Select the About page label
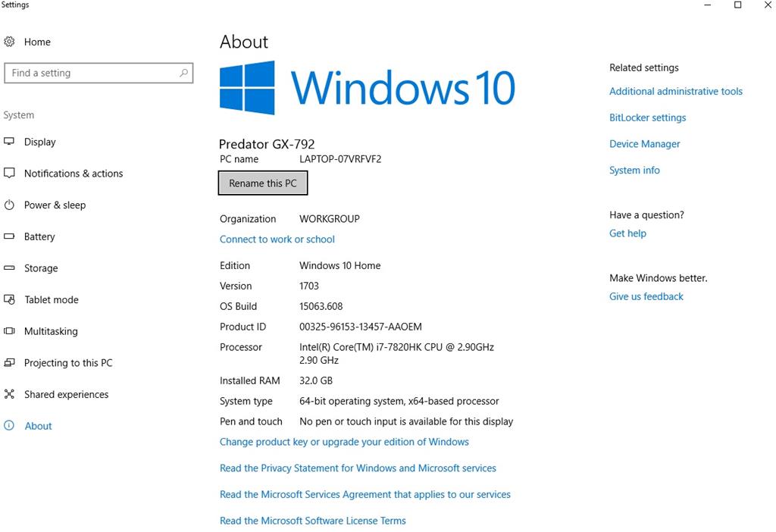This screenshot has width=776, height=532. pyautogui.click(x=38, y=426)
